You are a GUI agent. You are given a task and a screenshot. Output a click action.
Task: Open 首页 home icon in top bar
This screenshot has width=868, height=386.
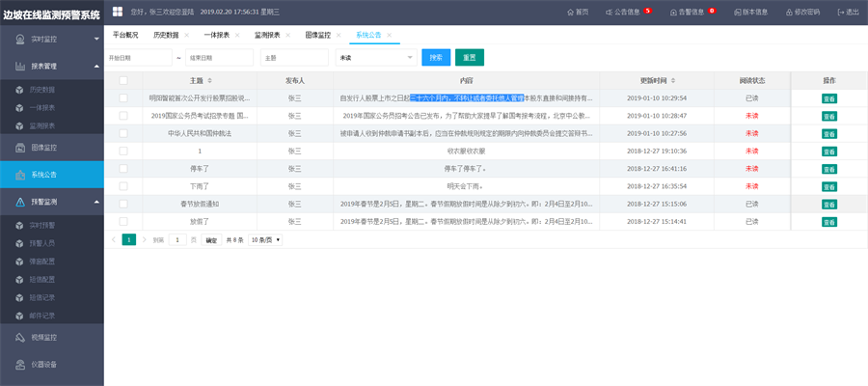(x=570, y=12)
